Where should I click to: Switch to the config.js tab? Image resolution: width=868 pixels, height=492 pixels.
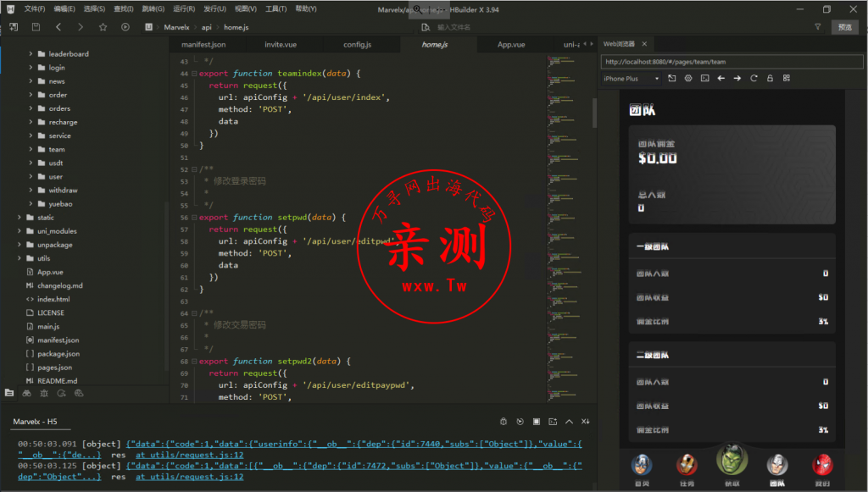point(357,44)
